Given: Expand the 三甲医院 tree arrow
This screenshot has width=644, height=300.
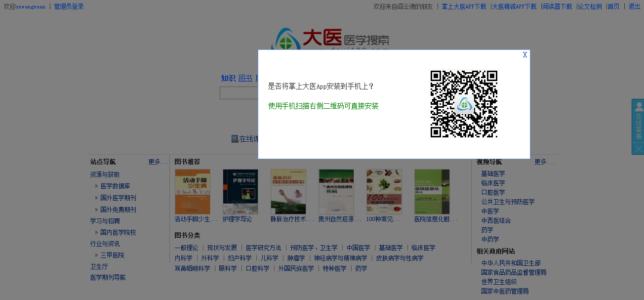Looking at the screenshot, I should [x=97, y=255].
